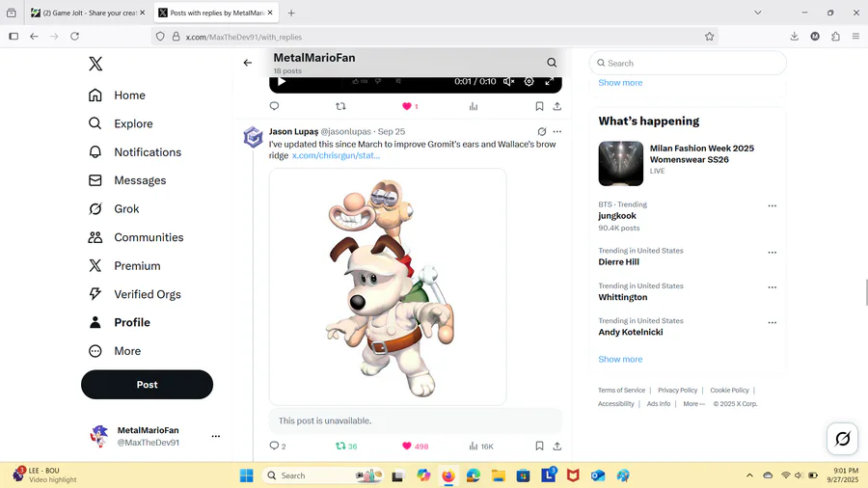The image size is (868, 488).
Task: Open jungkook trending topic
Action: pyautogui.click(x=617, y=216)
